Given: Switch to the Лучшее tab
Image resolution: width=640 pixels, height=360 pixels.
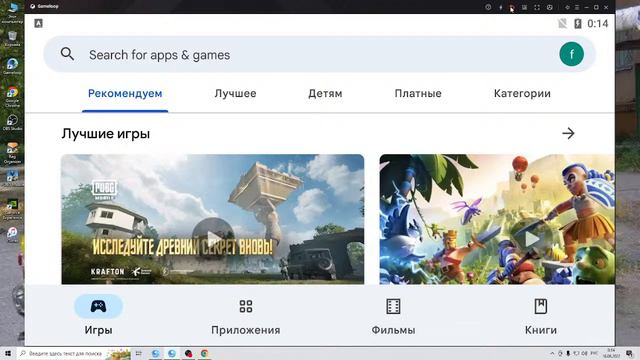Looking at the screenshot, I should click(x=236, y=93).
